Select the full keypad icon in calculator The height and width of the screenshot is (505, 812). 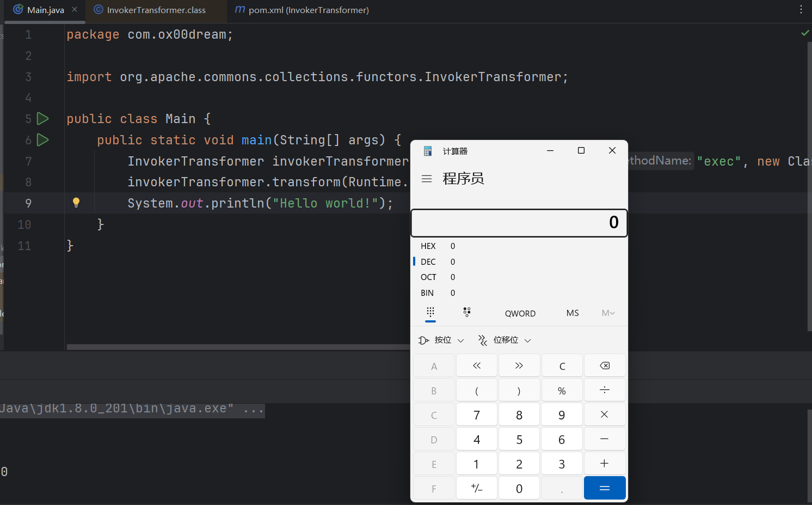(430, 313)
